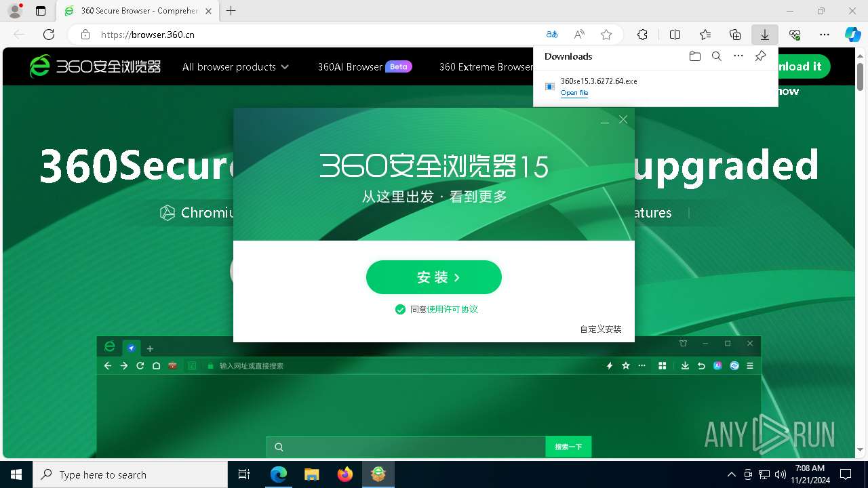This screenshot has width=868, height=488.
Task: Toggle the license agreement checkbox
Action: click(x=400, y=309)
